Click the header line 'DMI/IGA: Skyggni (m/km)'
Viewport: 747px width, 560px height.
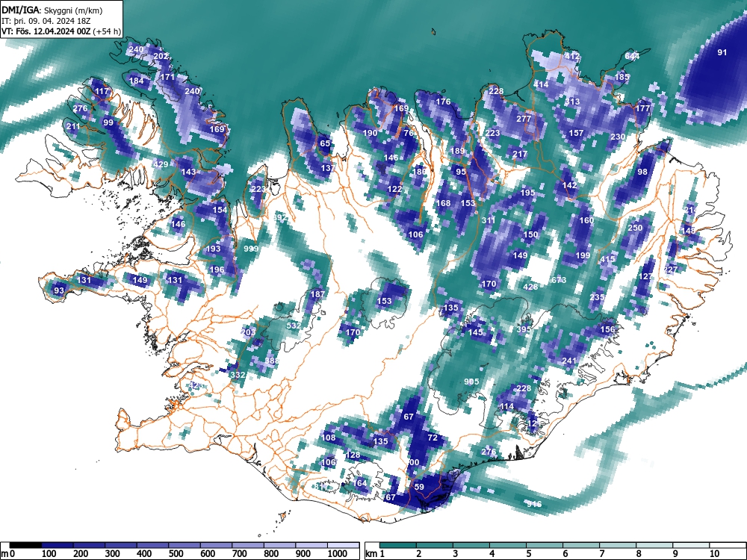[x=52, y=10]
